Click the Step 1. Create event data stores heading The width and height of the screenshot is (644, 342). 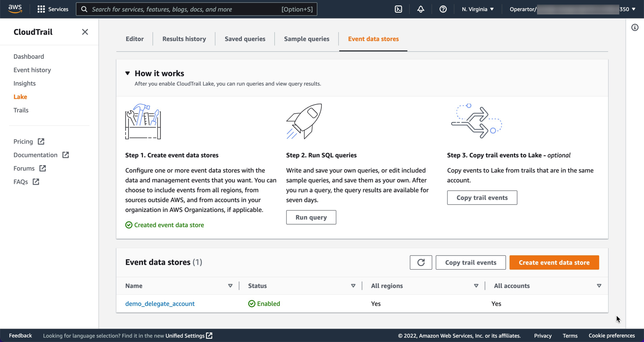pyautogui.click(x=172, y=155)
